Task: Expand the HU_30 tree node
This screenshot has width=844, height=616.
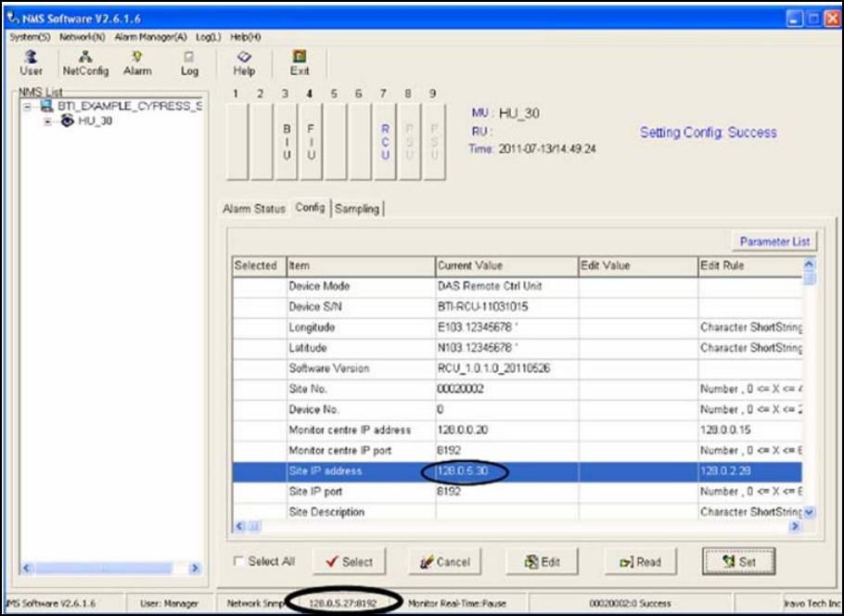Action: [x=48, y=122]
